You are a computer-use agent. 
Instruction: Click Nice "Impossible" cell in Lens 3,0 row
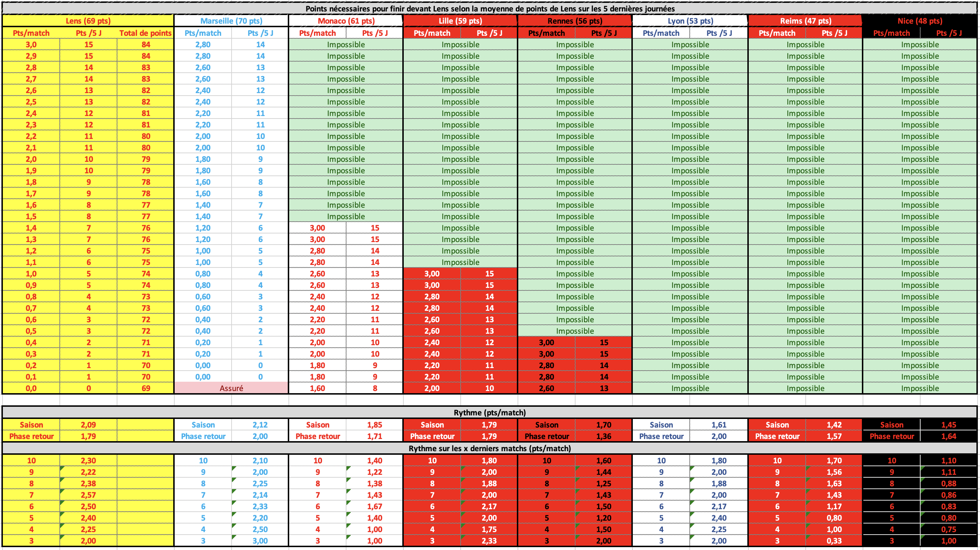(x=920, y=44)
